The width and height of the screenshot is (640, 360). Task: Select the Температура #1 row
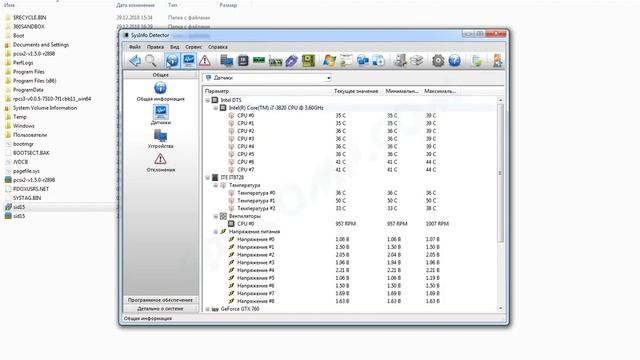[x=350, y=201]
